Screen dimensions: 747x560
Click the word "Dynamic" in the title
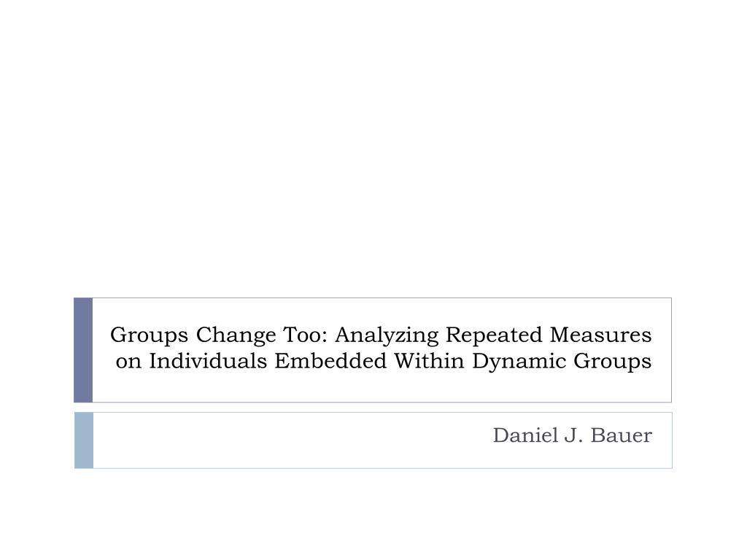pos(519,362)
